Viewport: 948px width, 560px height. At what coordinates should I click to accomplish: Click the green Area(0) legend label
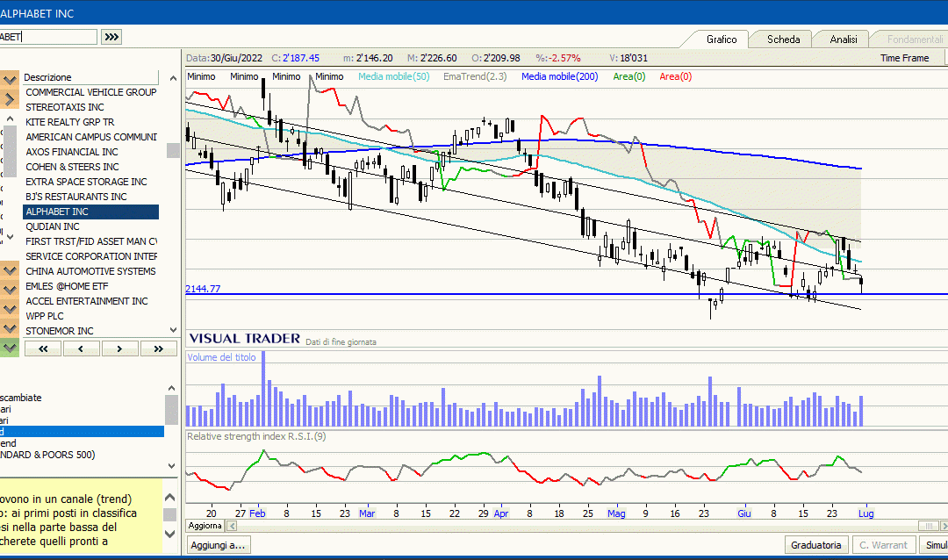coord(628,77)
